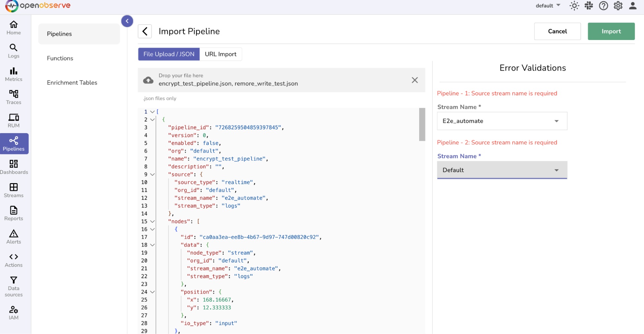Viewport: 644px width, 334px height.
Task: Select Functions in the left menu
Action: pyautogui.click(x=60, y=58)
